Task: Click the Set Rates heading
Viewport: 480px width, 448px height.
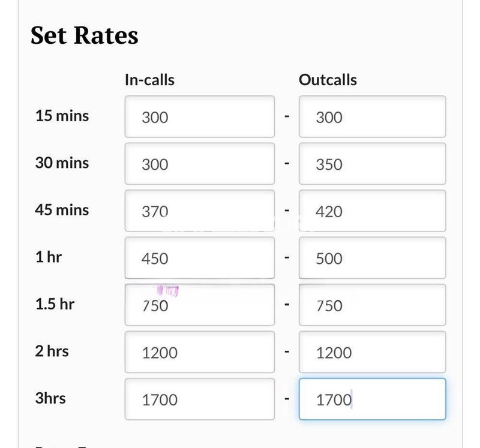Action: pos(85,35)
